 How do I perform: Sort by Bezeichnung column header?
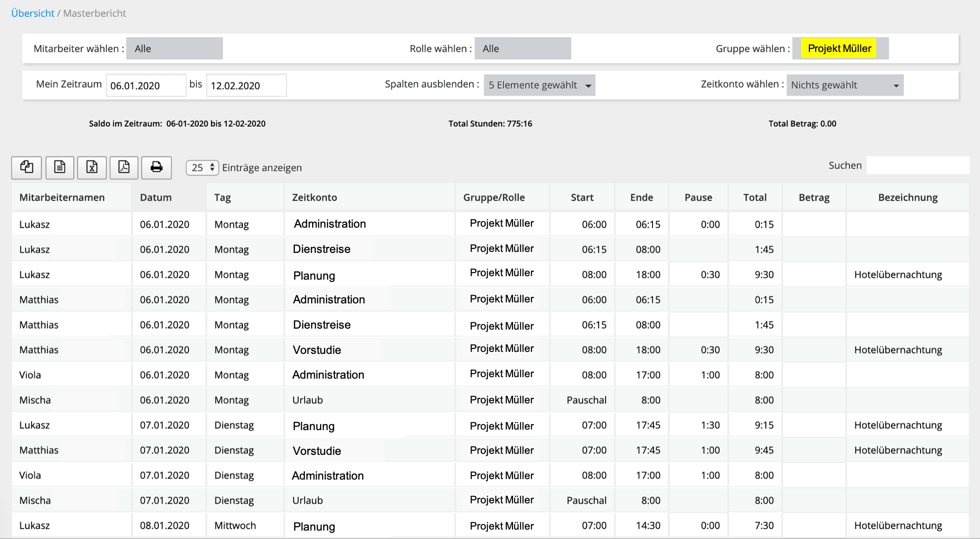point(907,197)
